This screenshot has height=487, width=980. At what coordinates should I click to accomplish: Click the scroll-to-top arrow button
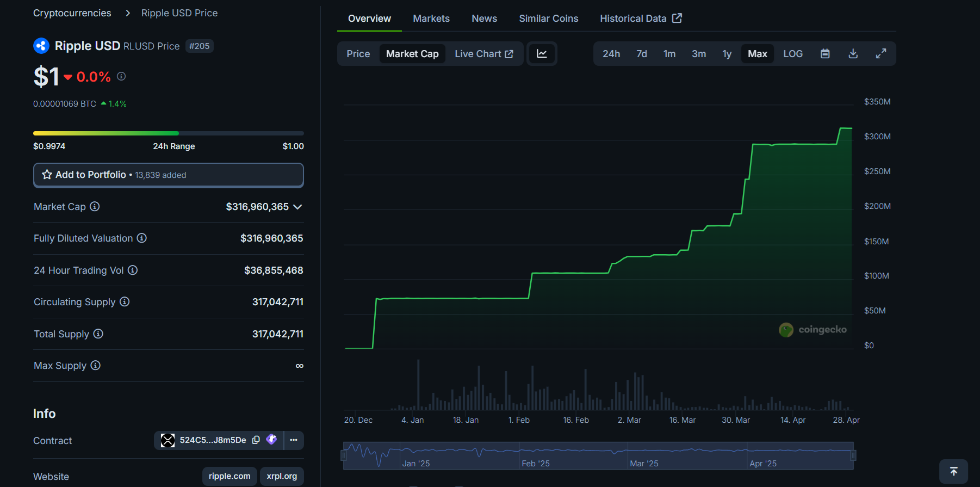coord(953,471)
